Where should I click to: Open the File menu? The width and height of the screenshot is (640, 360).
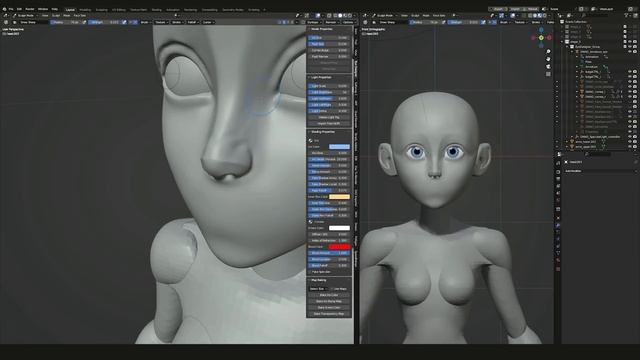[11, 9]
